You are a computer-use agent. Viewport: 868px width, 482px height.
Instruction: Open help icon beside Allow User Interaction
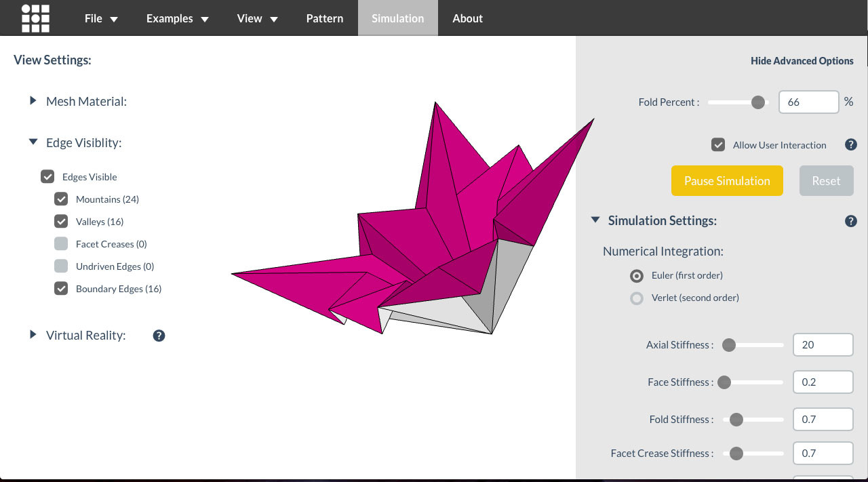(850, 144)
